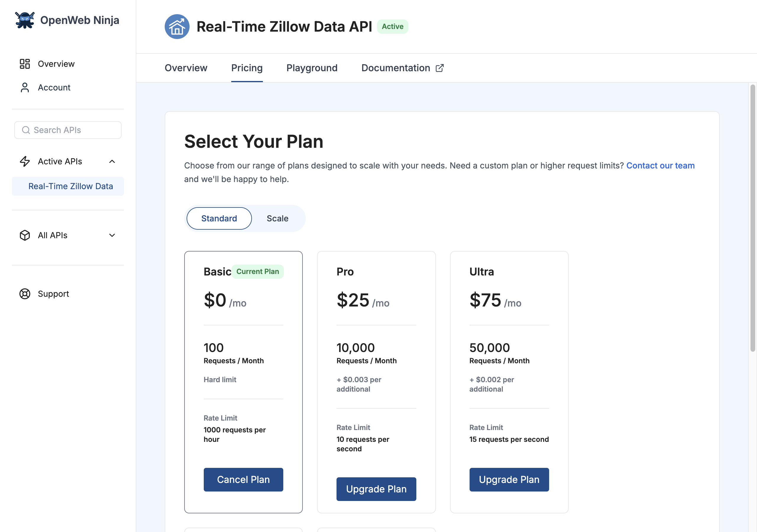Click the OpenWeb Ninja logo icon
This screenshot has height=532, width=757.
click(25, 20)
